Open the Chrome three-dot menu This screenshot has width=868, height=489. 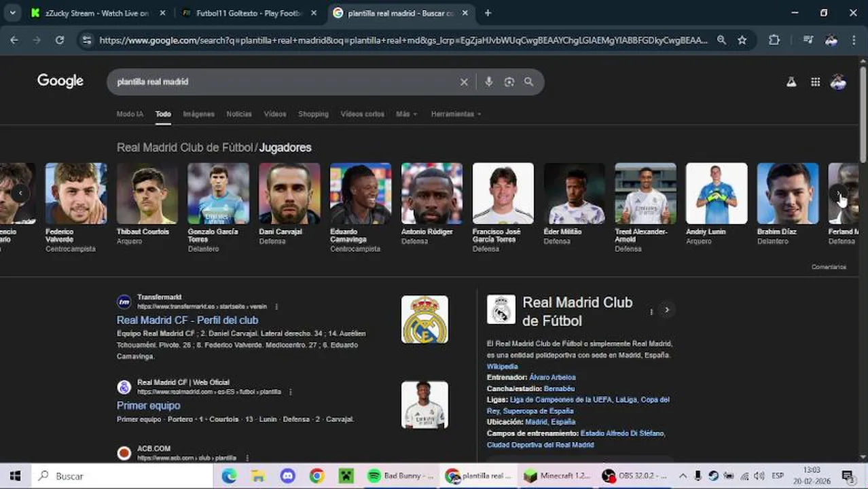coord(854,40)
